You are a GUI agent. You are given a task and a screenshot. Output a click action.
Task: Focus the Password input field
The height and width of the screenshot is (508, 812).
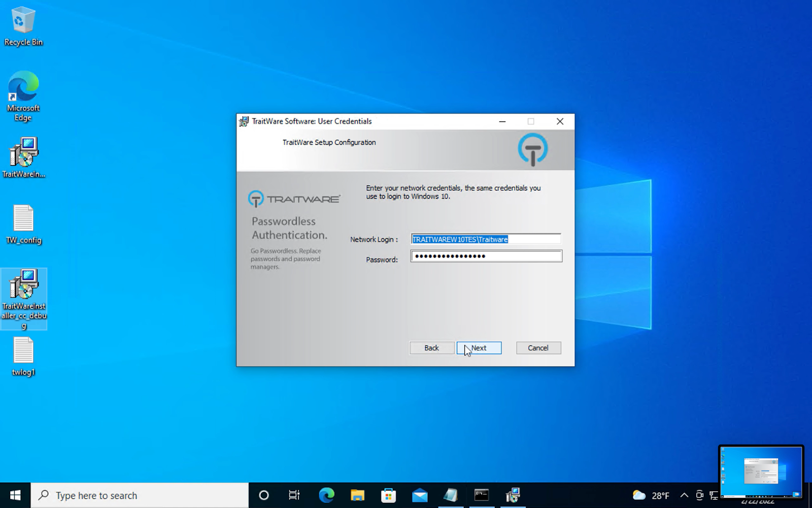[486, 256]
